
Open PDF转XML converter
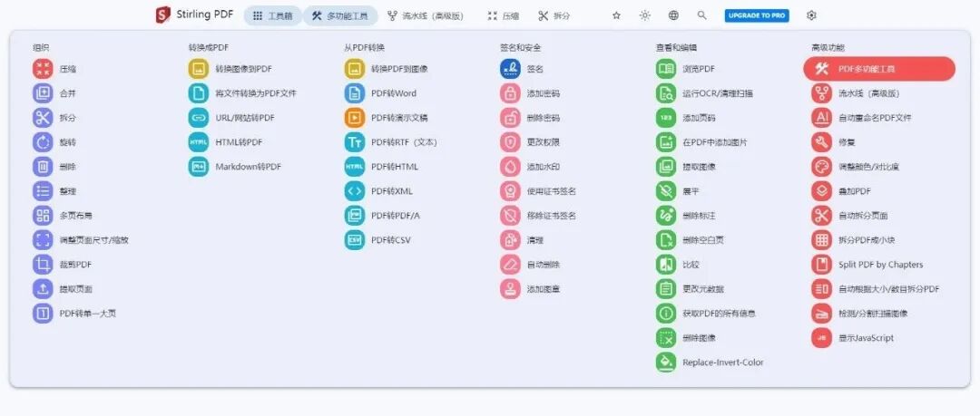[378, 191]
